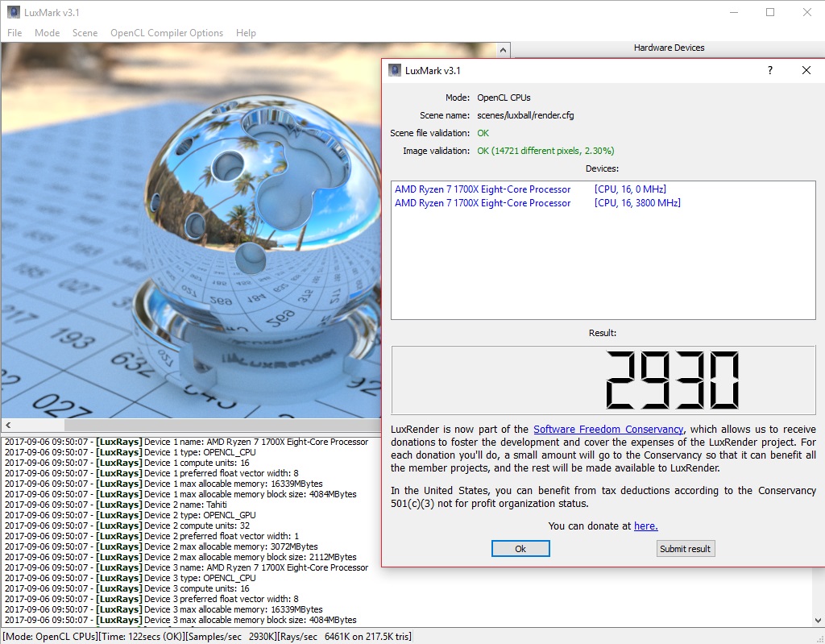Click the 'Device 2 compute units: 32' log line
The width and height of the screenshot is (825, 644).
pos(126,526)
